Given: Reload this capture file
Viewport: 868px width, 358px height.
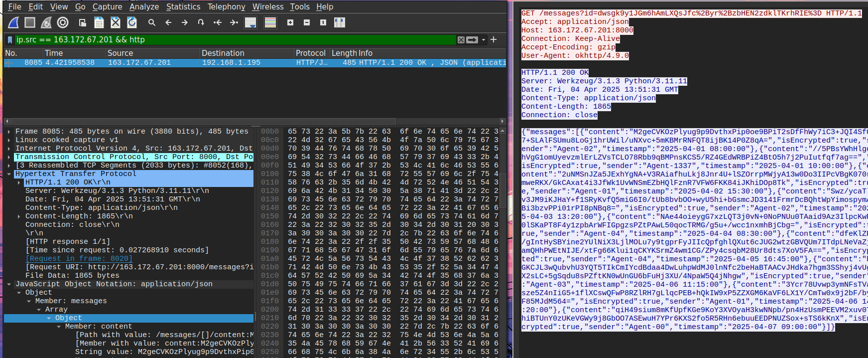Looking at the screenshot, I should click(x=132, y=22).
